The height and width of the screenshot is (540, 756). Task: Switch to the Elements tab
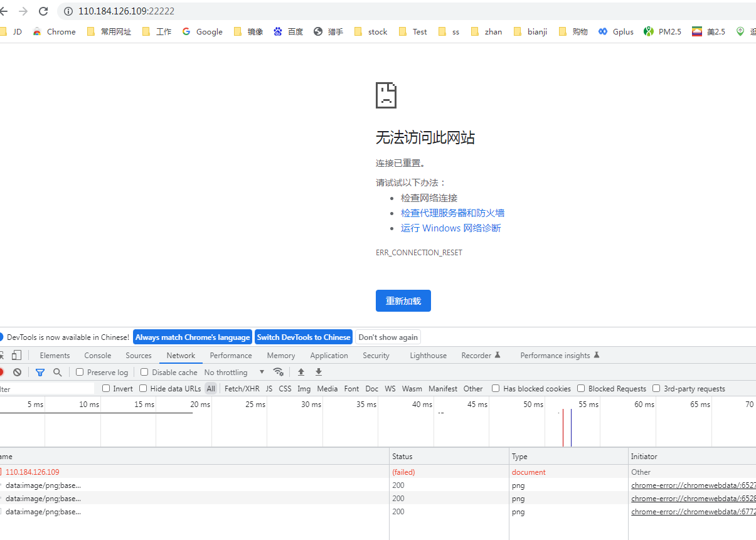(55, 355)
